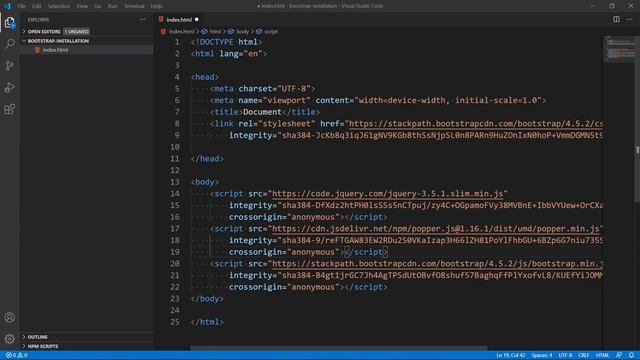This screenshot has width=640, height=360.
Task: Click the HTML language mode status item
Action: tap(602, 355)
